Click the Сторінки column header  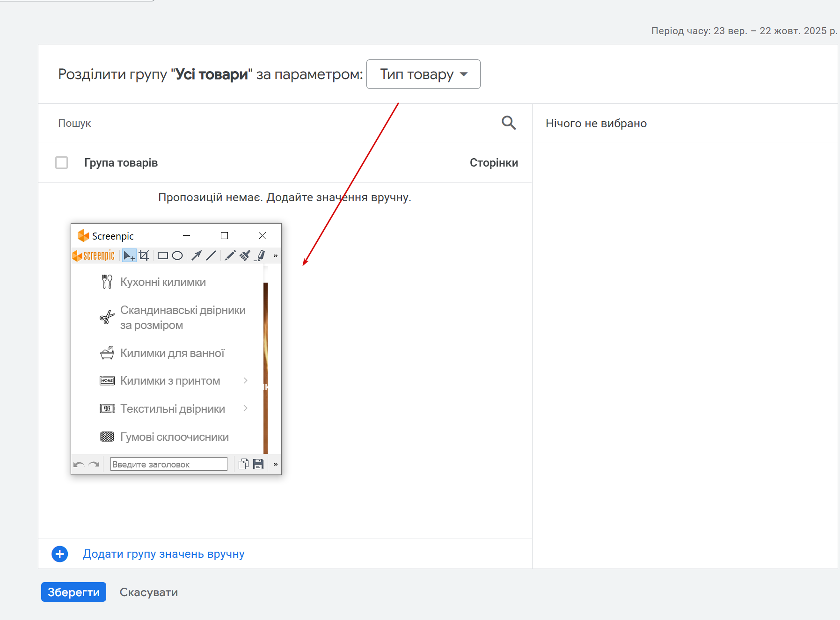coord(494,163)
